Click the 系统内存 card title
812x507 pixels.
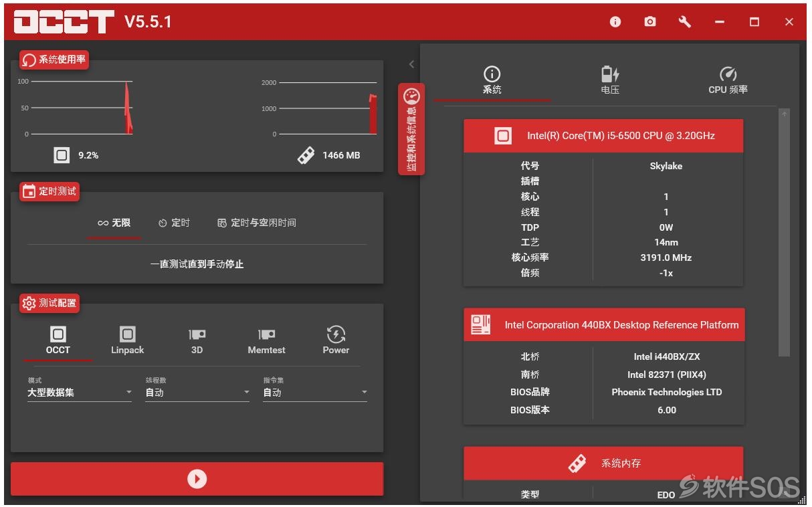tap(621, 463)
